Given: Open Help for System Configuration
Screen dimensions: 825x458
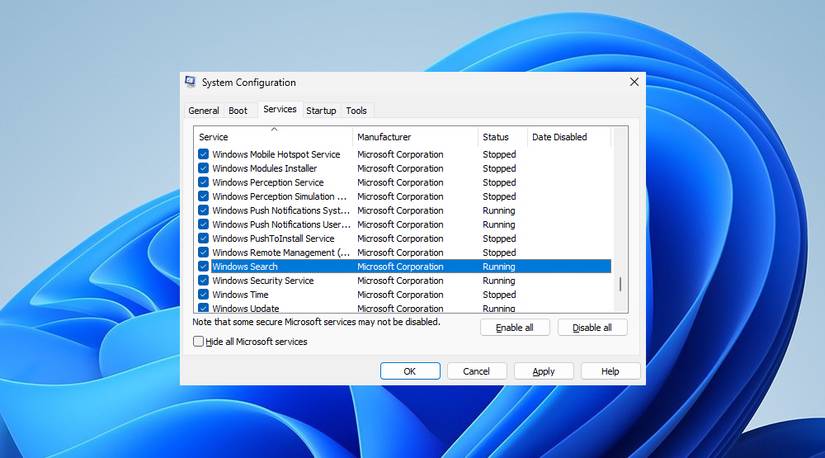Looking at the screenshot, I should point(610,371).
